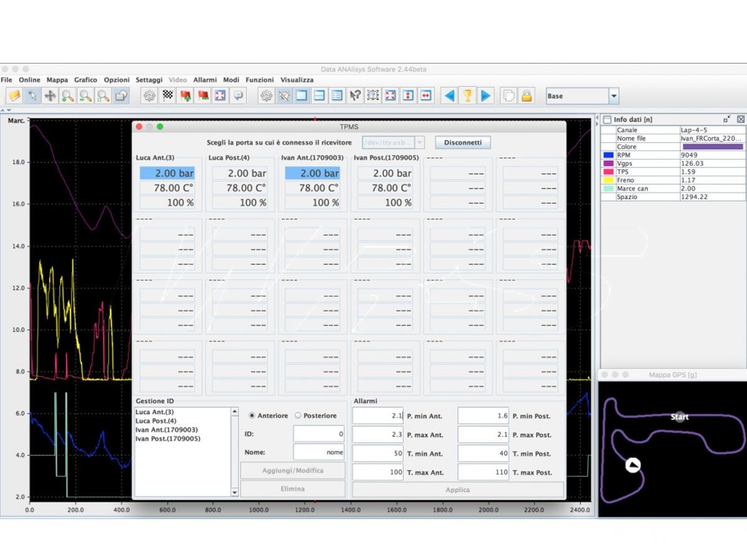The height and width of the screenshot is (560, 747).
Task: Open the Allarmi menu
Action: (x=205, y=80)
